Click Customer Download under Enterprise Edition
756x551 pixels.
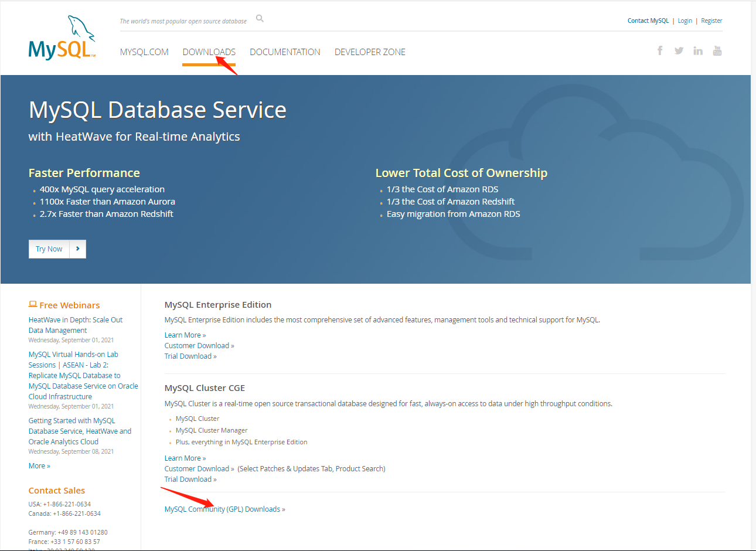[x=199, y=346]
